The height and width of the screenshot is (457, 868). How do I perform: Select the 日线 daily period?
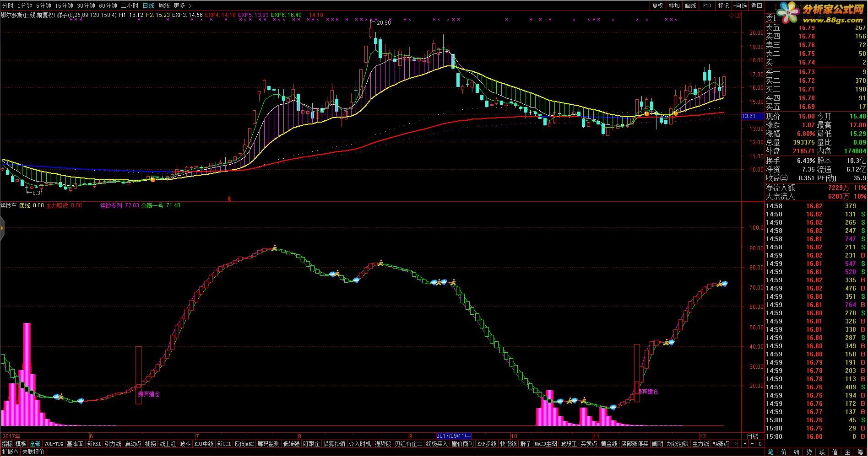(148, 5)
